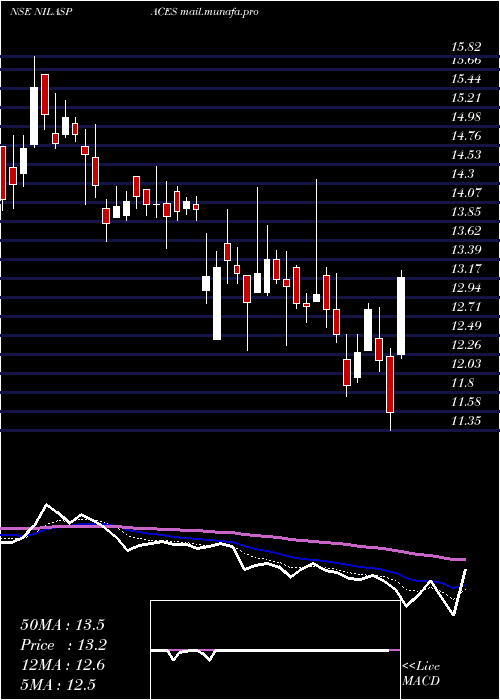The height and width of the screenshot is (700, 500).
Task: Click the 14.53 price axis label
Action: pyautogui.click(x=466, y=155)
